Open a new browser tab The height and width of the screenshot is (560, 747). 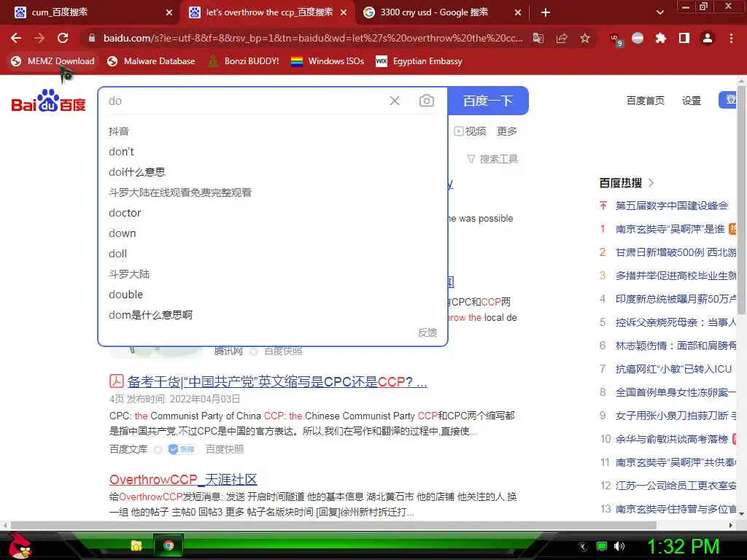tap(546, 13)
